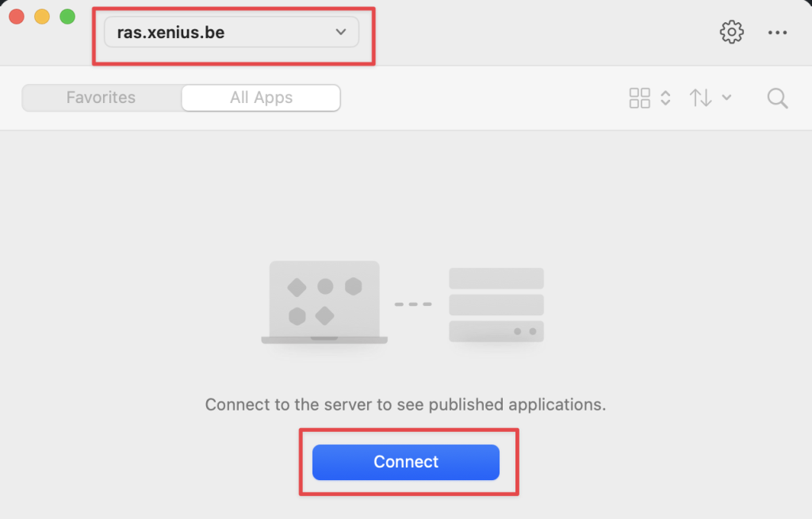Close the window with the red button
Viewport: 812px width, 519px height.
17,17
